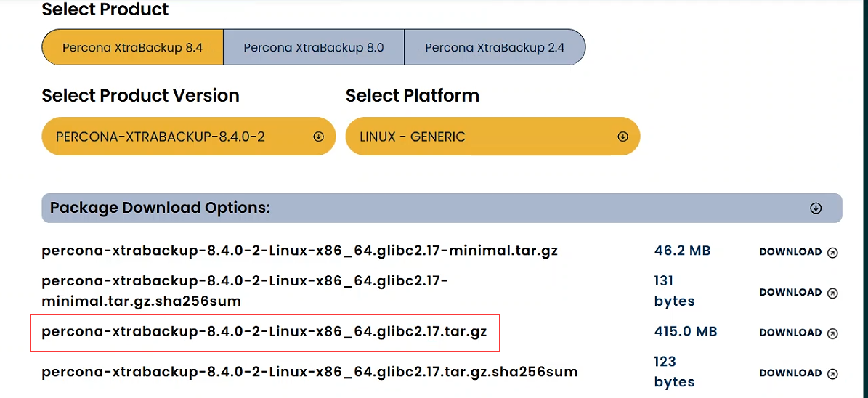The width and height of the screenshot is (868, 398).
Task: Click the glibc2.17-minimal.tar.gz filename
Action: point(299,251)
